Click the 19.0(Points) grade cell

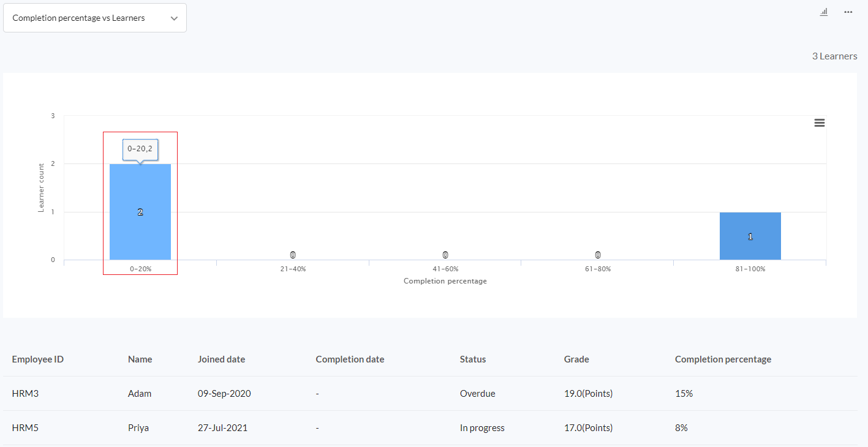[x=589, y=394]
